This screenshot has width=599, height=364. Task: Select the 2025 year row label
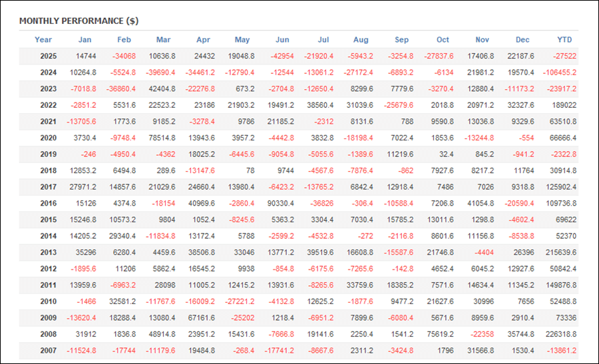[x=49, y=57]
